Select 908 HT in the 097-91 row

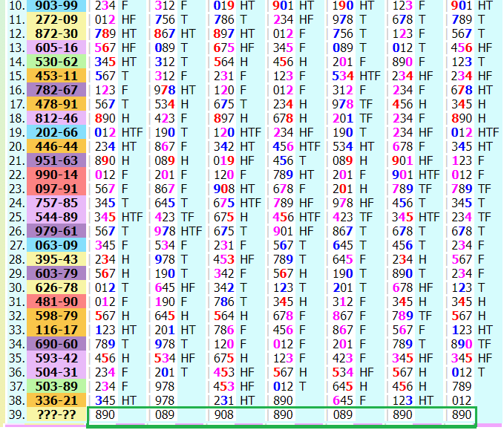[235, 189]
